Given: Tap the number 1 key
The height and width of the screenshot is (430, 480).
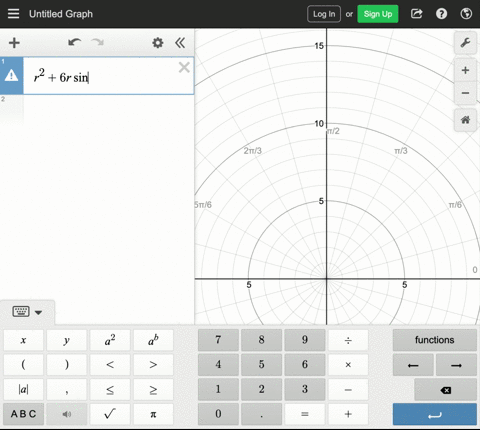Looking at the screenshot, I should [x=218, y=389].
